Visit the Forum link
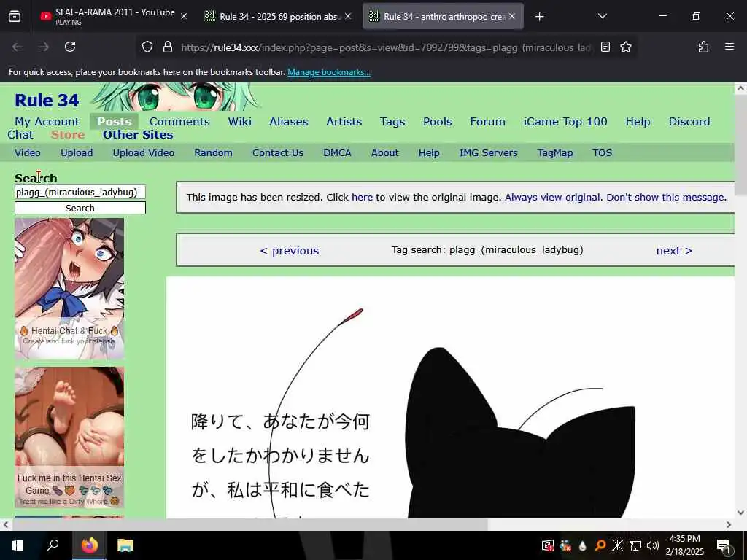This screenshot has height=560, width=747. tap(487, 122)
